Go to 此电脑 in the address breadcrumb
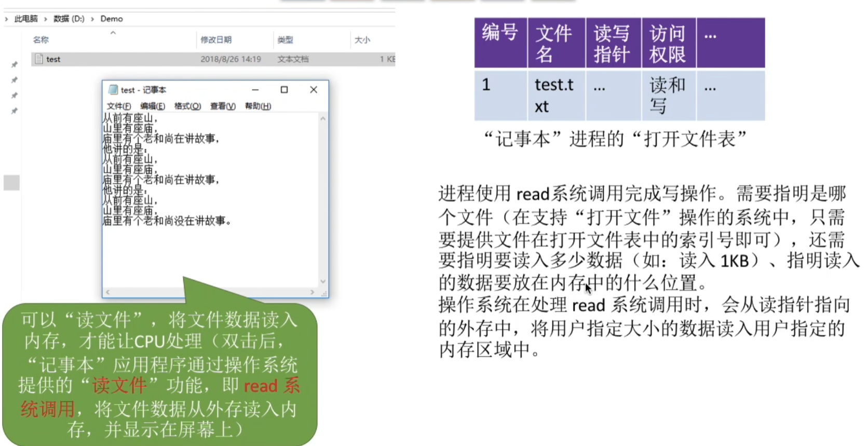Screen dimensions: 868x446 tap(26, 19)
